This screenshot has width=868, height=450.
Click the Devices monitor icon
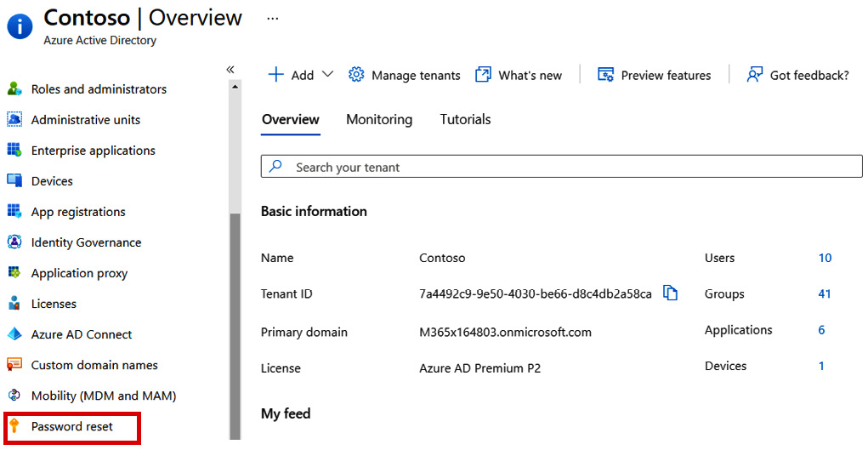click(14, 180)
